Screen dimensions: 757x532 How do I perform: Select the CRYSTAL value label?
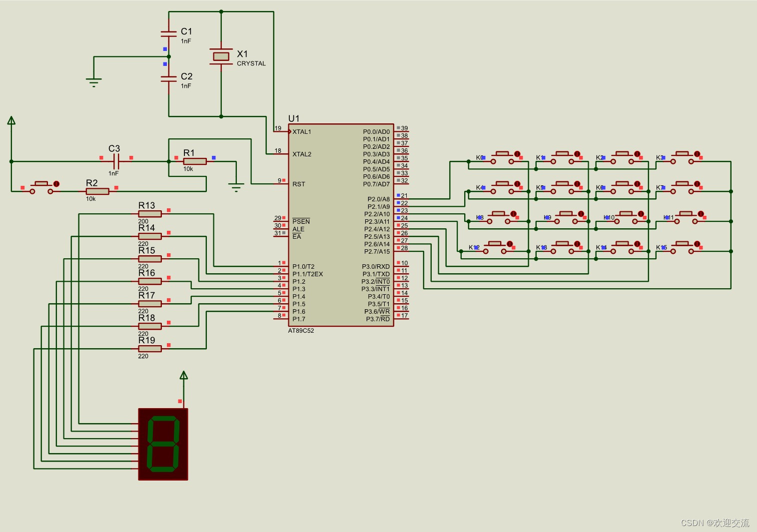[x=251, y=63]
